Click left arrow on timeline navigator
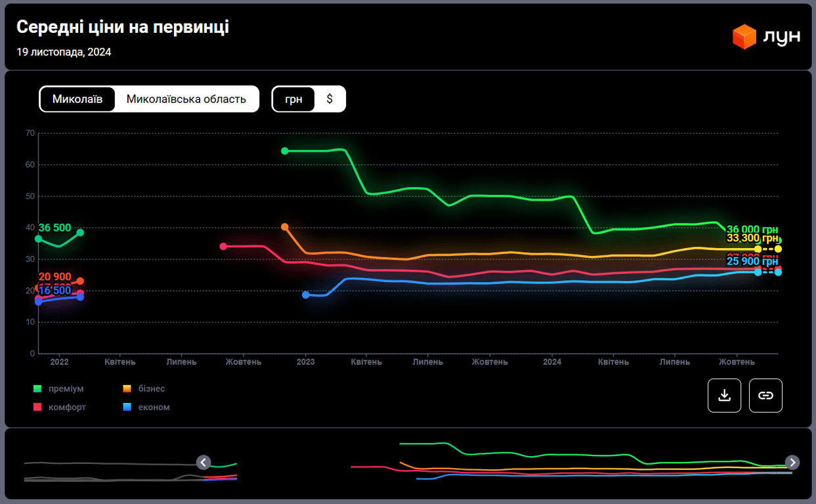Viewport: 816px width, 504px height. click(204, 463)
